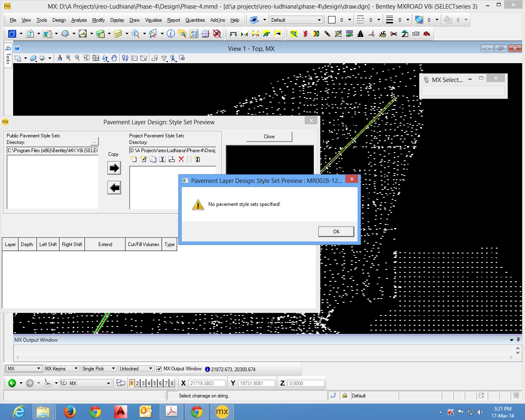Screen dimensions: 525x420
Task: Open the File menu
Action: (13, 20)
